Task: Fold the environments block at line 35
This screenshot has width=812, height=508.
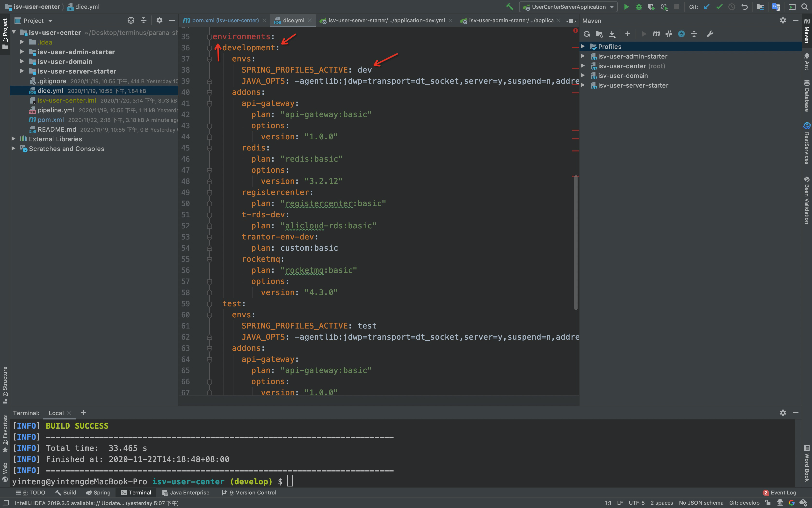Action: (209, 36)
